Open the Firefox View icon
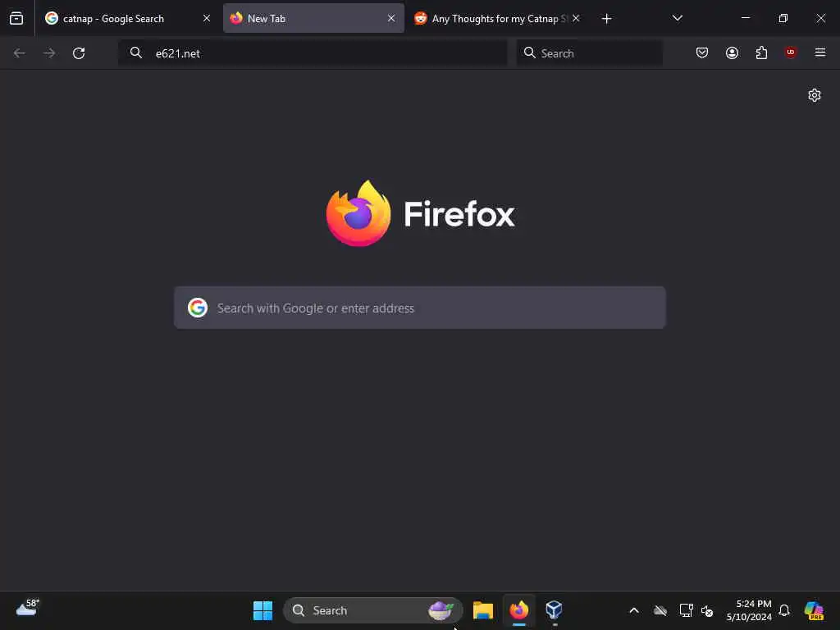The image size is (840, 630). (16, 18)
